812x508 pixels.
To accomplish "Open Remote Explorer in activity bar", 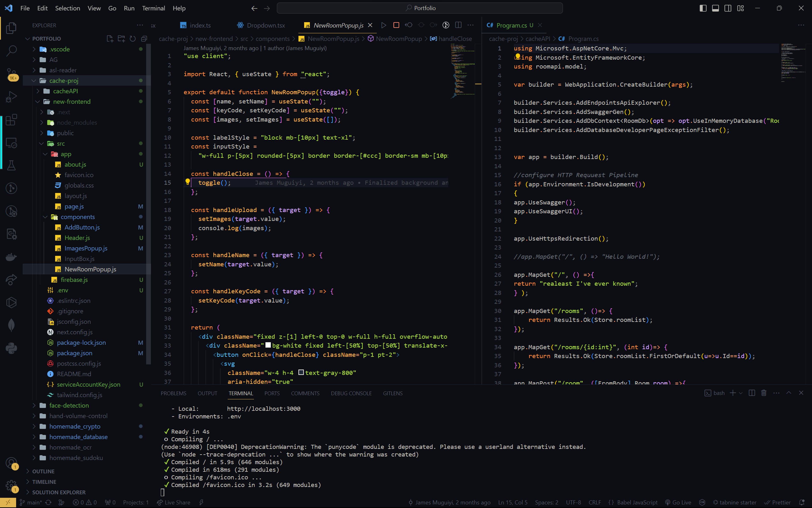I will point(11,143).
